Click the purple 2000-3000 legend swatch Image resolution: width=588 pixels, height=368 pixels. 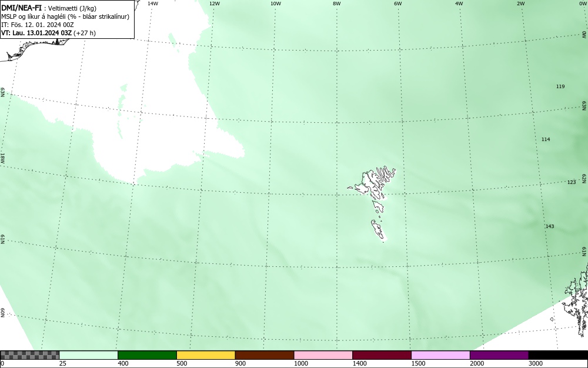(499, 355)
